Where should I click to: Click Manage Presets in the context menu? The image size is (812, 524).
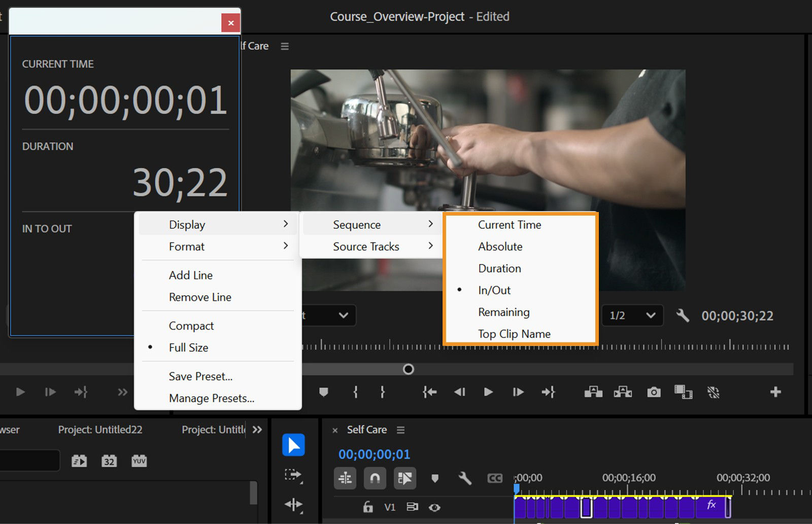point(212,398)
